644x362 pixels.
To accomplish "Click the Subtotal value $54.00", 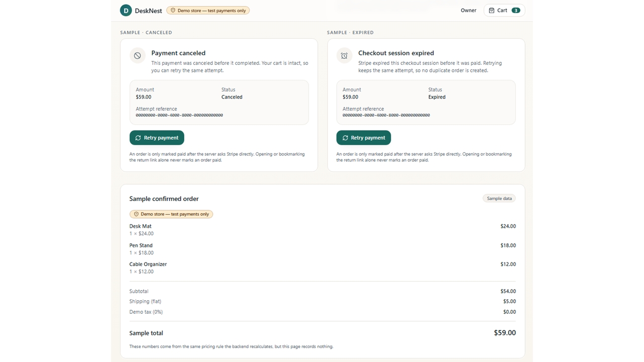I will (x=508, y=291).
